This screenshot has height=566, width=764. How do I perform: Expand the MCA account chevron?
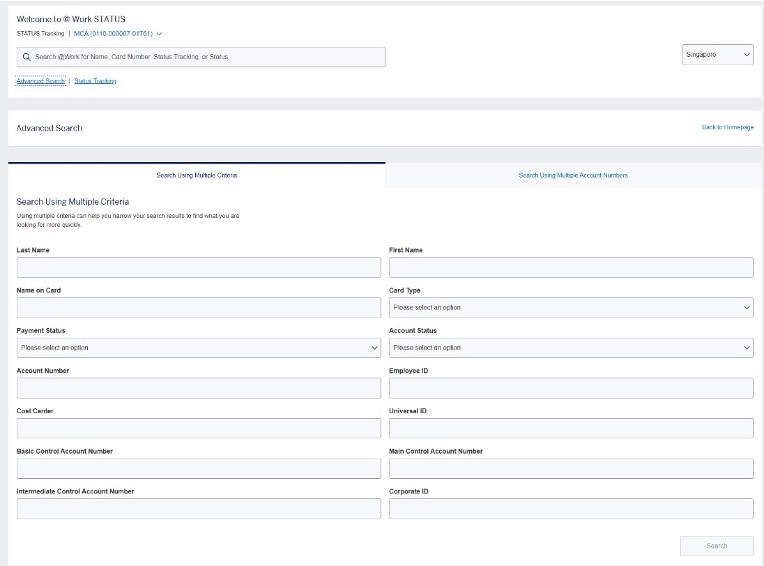coord(160,34)
